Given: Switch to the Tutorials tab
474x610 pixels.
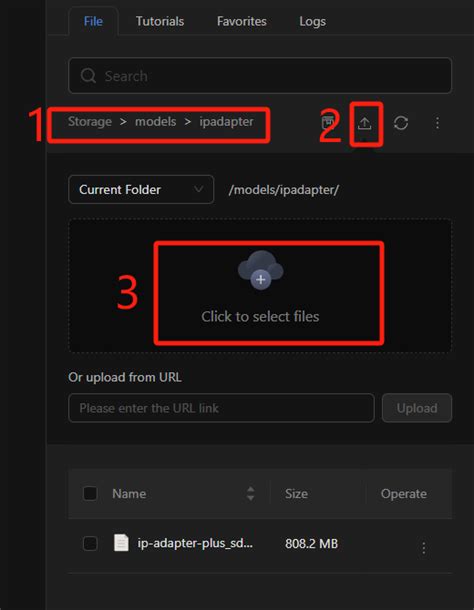Looking at the screenshot, I should pos(160,21).
